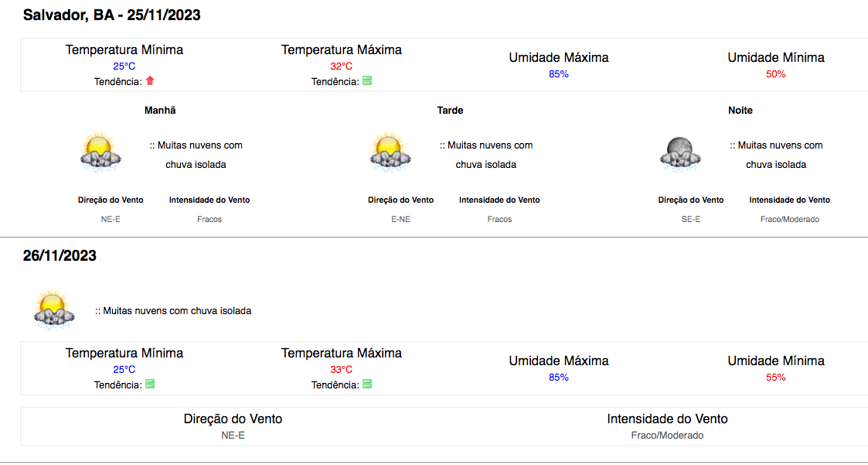Click the 55% minimum humidity value
Image resolution: width=868 pixels, height=465 pixels.
tap(775, 378)
